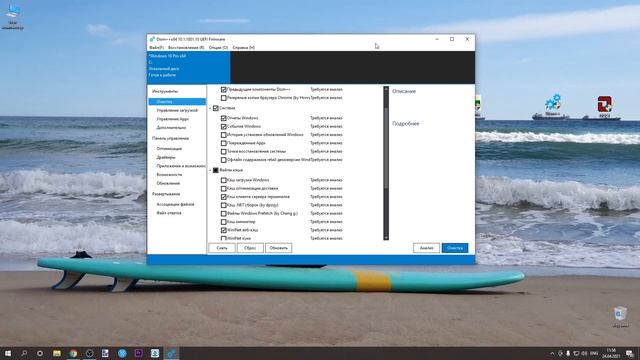Click the Сброс button
This screenshot has width=640, height=360.
[x=250, y=248]
